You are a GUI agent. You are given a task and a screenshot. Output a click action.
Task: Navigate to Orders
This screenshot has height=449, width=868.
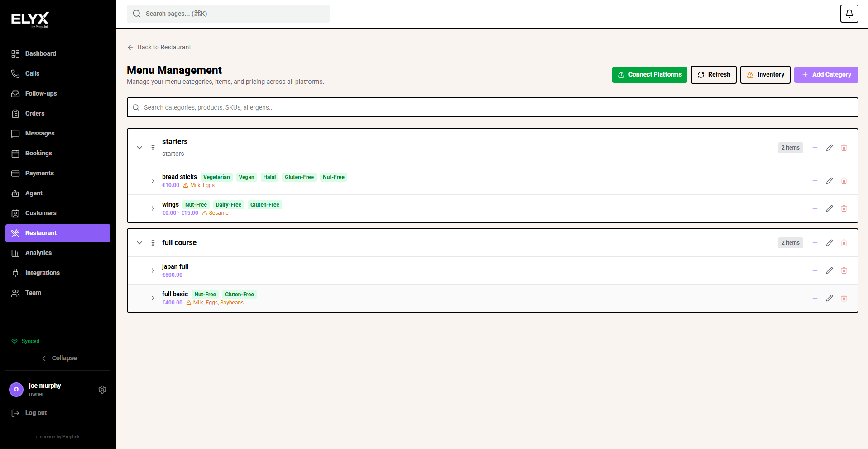pos(58,113)
